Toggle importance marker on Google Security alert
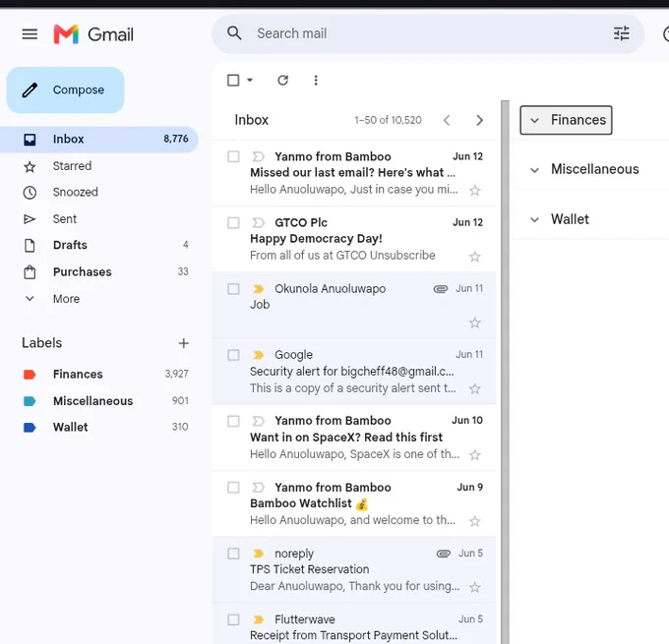The image size is (669, 644). click(258, 355)
